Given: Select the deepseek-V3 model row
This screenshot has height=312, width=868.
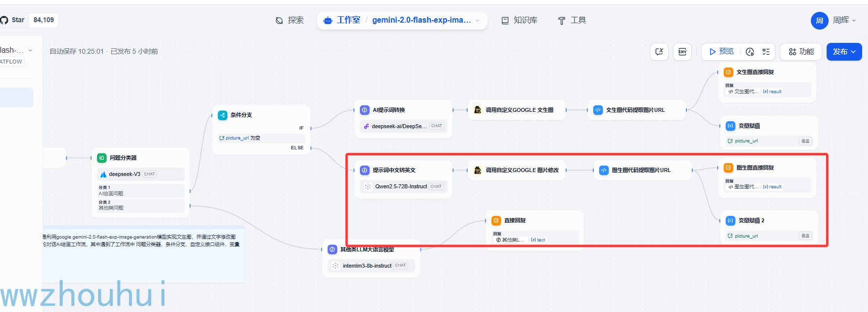Looking at the screenshot, I should click(x=141, y=174).
